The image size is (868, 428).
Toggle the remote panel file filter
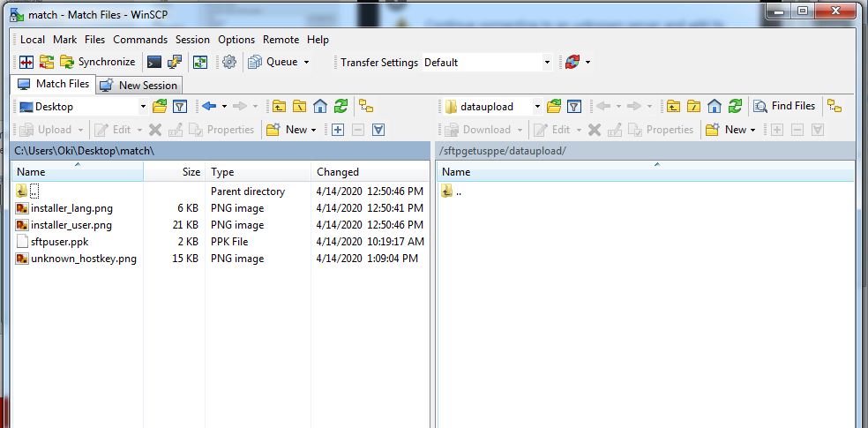(574, 107)
